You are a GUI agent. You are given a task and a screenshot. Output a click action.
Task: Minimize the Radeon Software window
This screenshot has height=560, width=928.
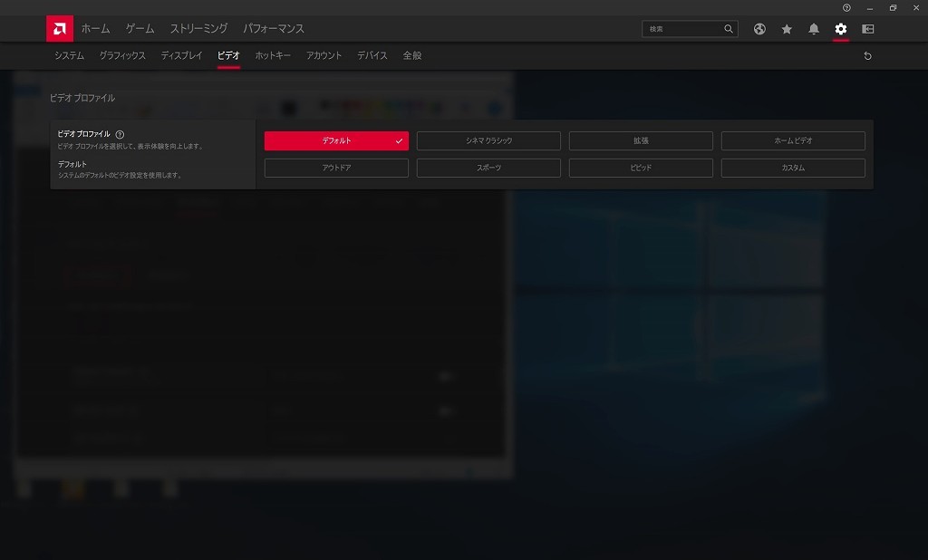(869, 7)
